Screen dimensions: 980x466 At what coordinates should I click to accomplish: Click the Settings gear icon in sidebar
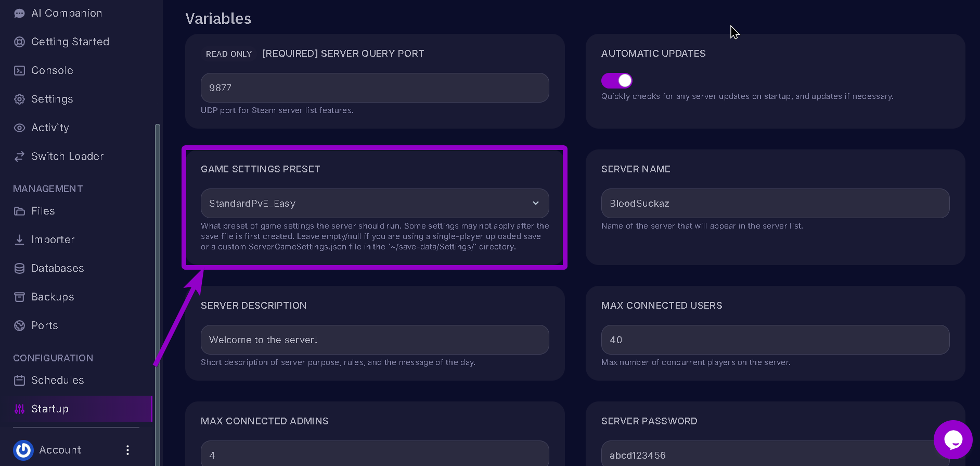tap(19, 99)
